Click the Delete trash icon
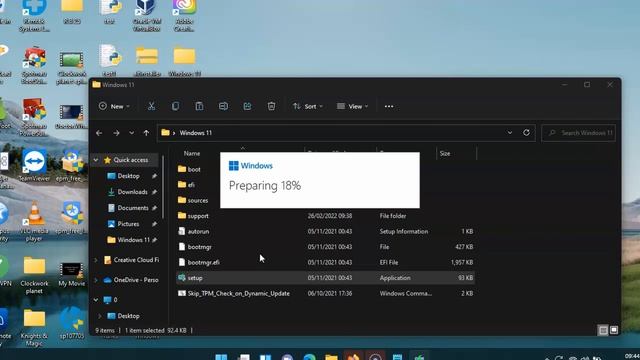Viewport: 640px width, 360px height. pyautogui.click(x=271, y=107)
